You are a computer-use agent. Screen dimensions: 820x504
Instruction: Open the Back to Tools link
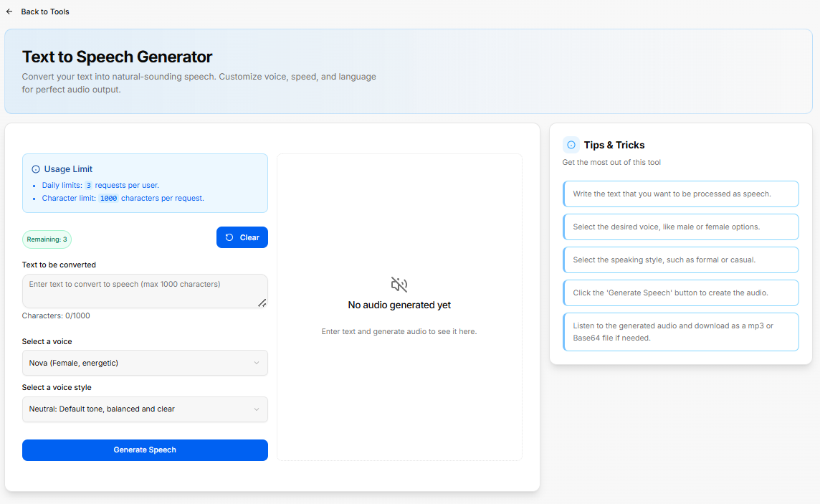pos(45,11)
